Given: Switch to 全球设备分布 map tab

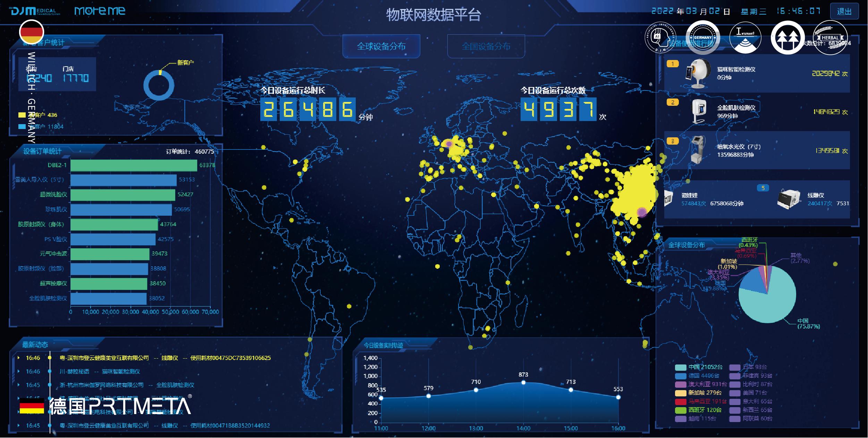Looking at the screenshot, I should (381, 46).
